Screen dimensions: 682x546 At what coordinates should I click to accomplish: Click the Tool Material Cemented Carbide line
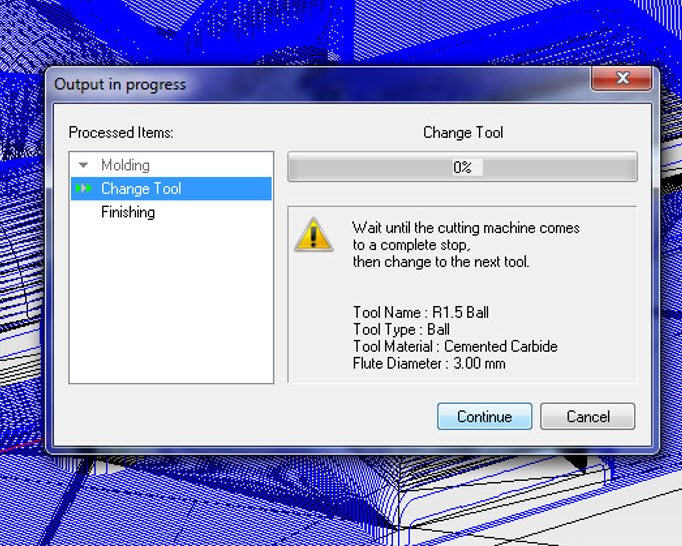tap(455, 346)
